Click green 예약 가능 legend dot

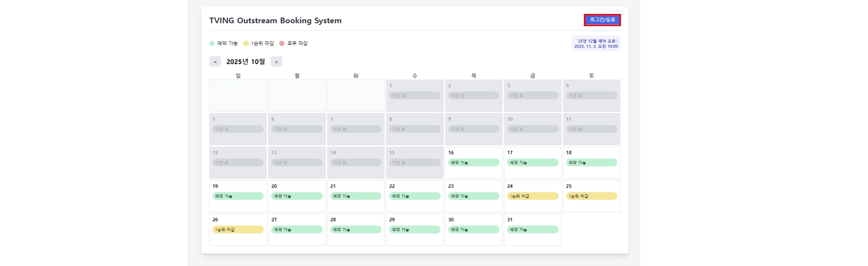click(212, 43)
